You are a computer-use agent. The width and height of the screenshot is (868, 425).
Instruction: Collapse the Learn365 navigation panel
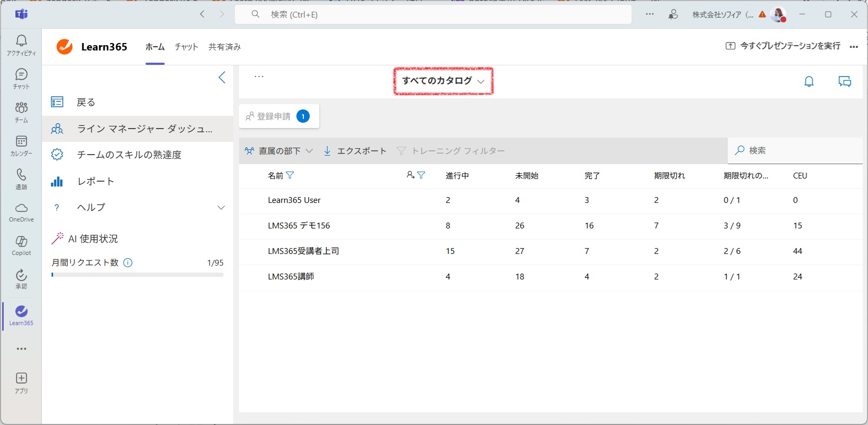[222, 77]
